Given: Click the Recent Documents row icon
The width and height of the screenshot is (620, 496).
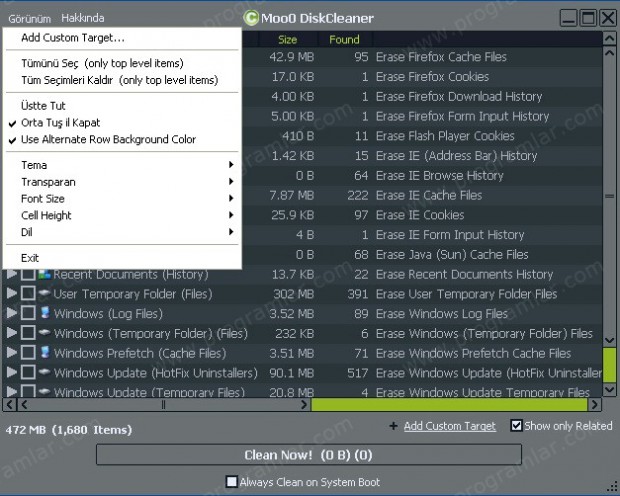Looking at the screenshot, I should tap(45, 274).
